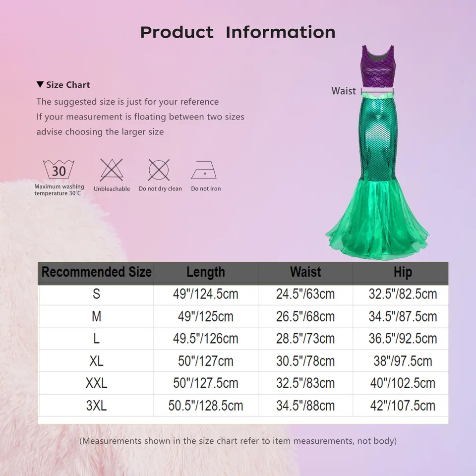Screen dimensions: 476x476
Task: Click waist value 30.5"/78cm
Action: [305, 361]
